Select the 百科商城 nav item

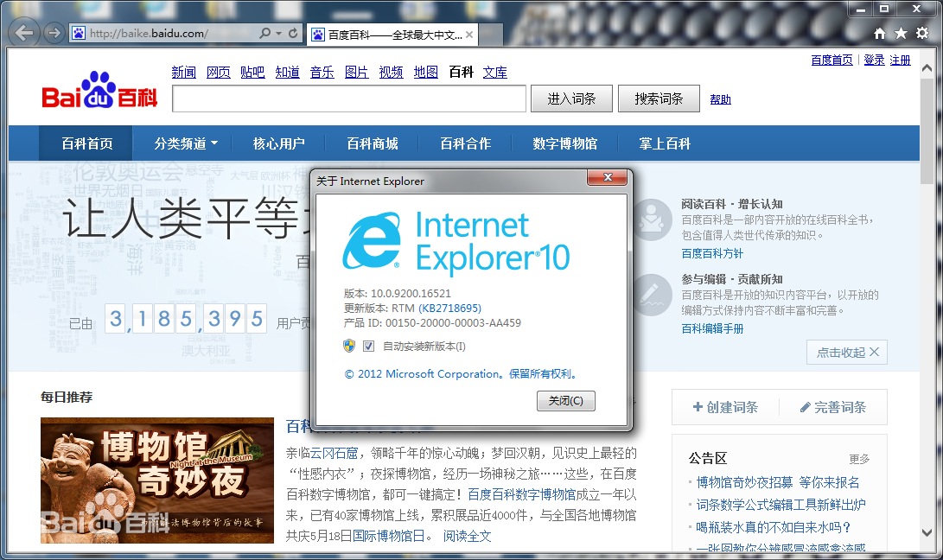coord(373,143)
